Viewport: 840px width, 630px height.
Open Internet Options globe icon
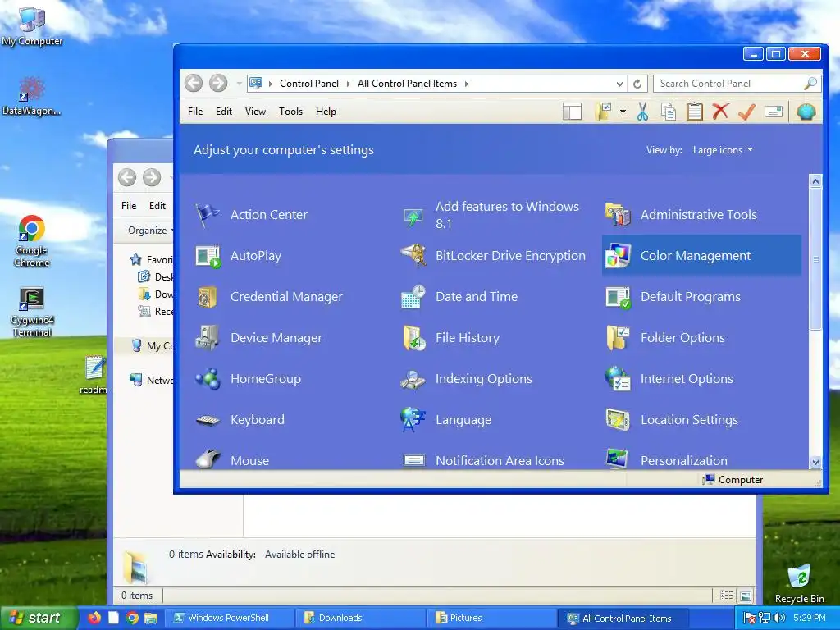pos(618,379)
